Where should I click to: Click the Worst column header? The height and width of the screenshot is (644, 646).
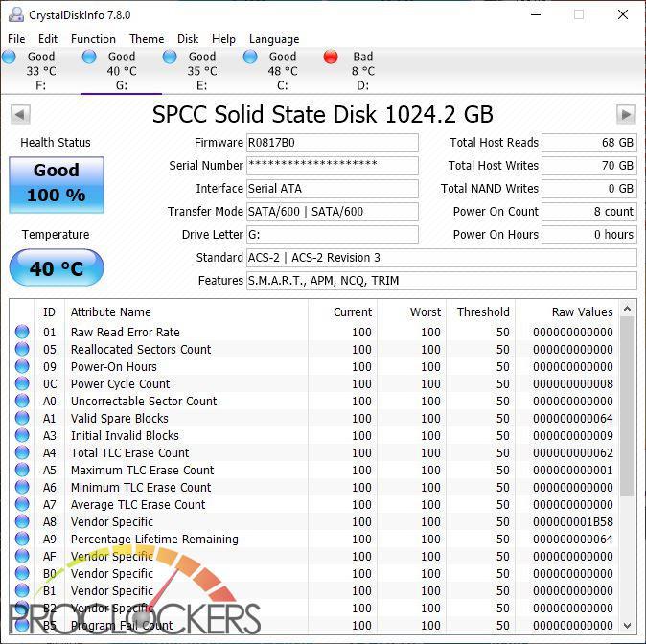411,311
